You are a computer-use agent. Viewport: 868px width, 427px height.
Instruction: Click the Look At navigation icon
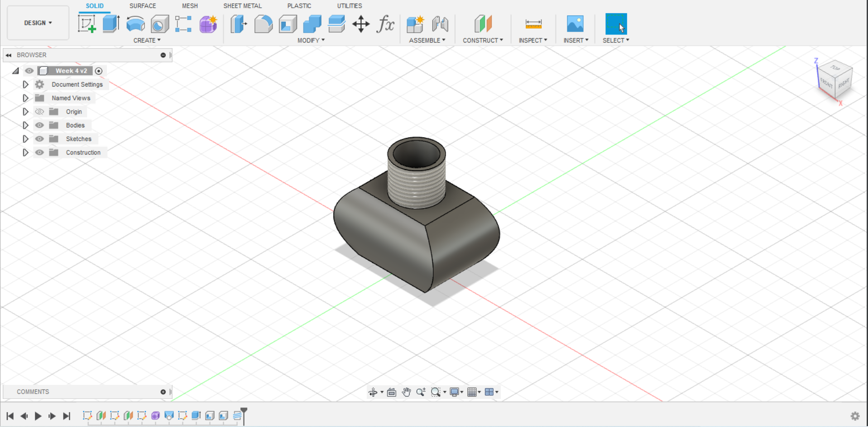pyautogui.click(x=392, y=392)
